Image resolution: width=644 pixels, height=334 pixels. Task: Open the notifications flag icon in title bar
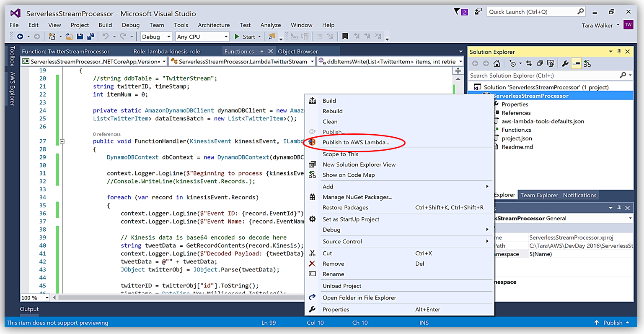(457, 12)
